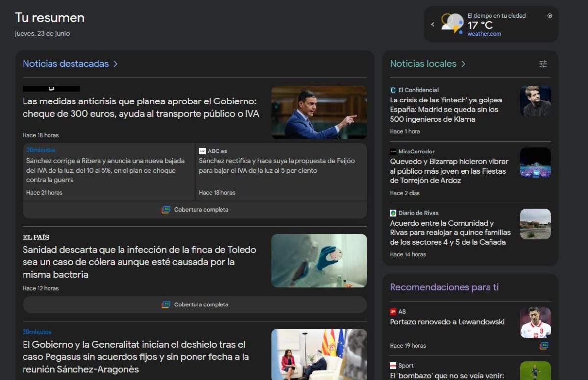Expand the Noticias locales section chevron
Viewport: 588px width, 380px height.
pos(463,64)
